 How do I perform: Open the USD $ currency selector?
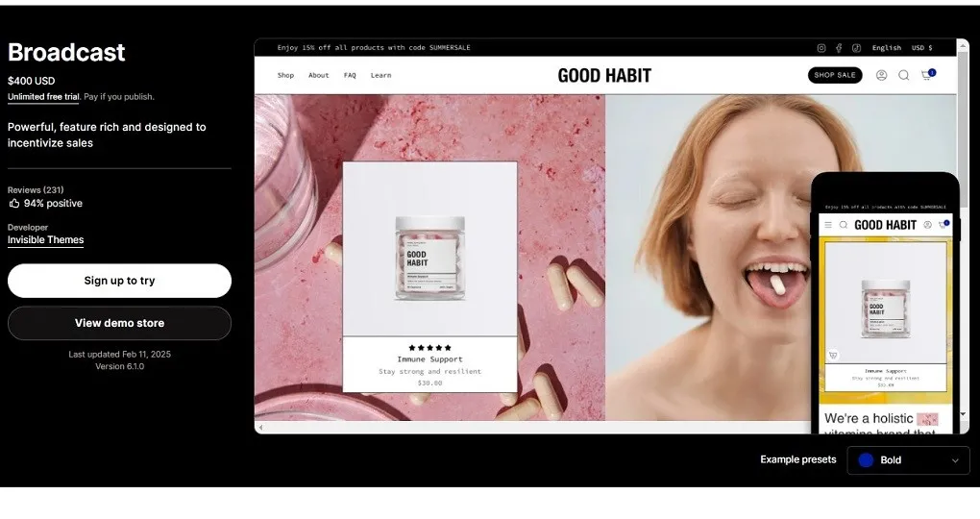[922, 48]
